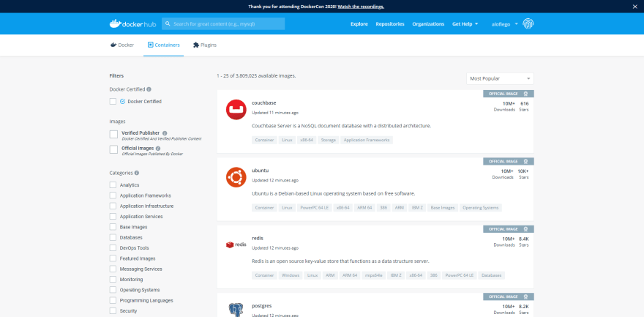Check the Monitoring category checkbox
644x317 pixels.
[113, 279]
